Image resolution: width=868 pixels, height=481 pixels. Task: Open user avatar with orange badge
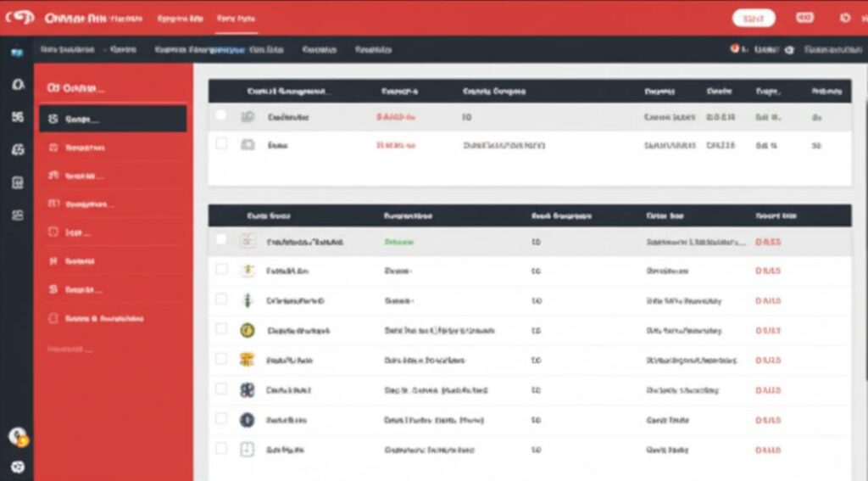pos(19,437)
